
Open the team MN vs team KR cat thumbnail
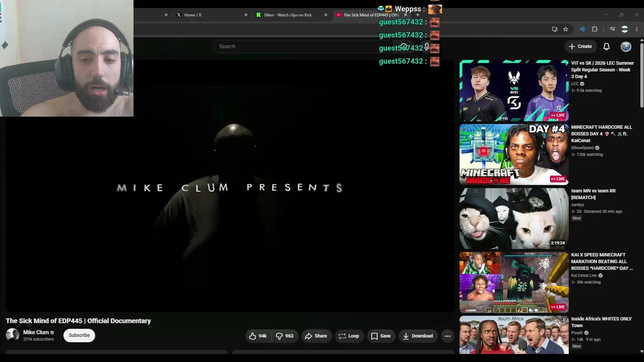coord(514,218)
